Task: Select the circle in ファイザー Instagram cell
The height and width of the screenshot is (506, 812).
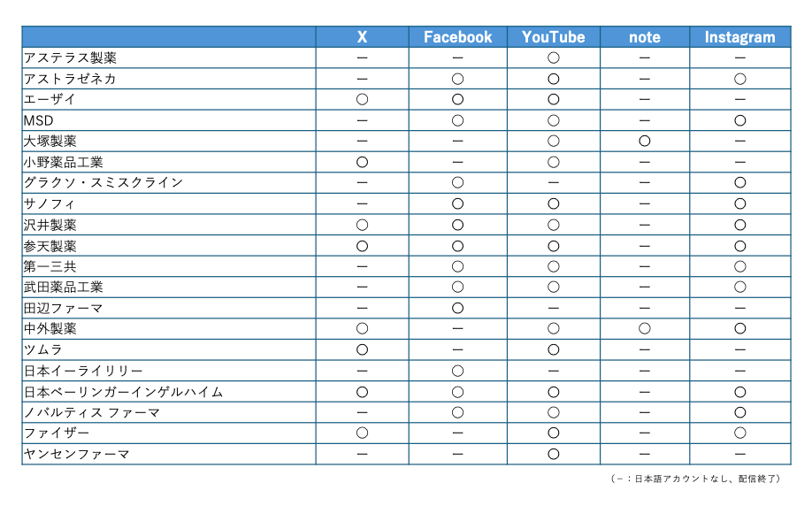Action: pos(739,433)
